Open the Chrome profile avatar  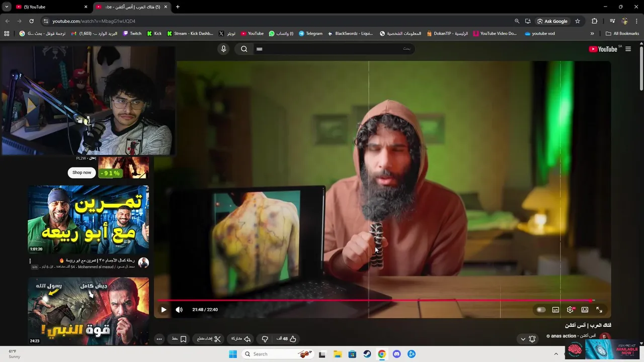(x=625, y=21)
